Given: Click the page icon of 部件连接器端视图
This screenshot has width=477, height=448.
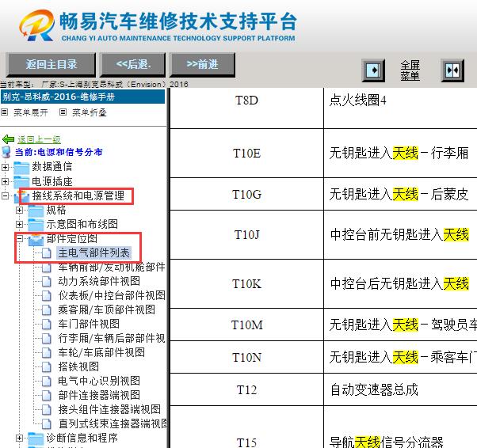Looking at the screenshot, I should 46,396.
